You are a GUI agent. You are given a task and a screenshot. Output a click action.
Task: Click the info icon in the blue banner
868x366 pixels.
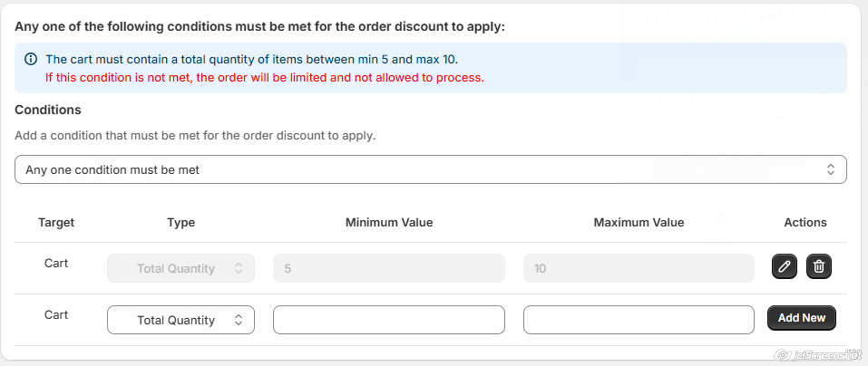tap(31, 60)
